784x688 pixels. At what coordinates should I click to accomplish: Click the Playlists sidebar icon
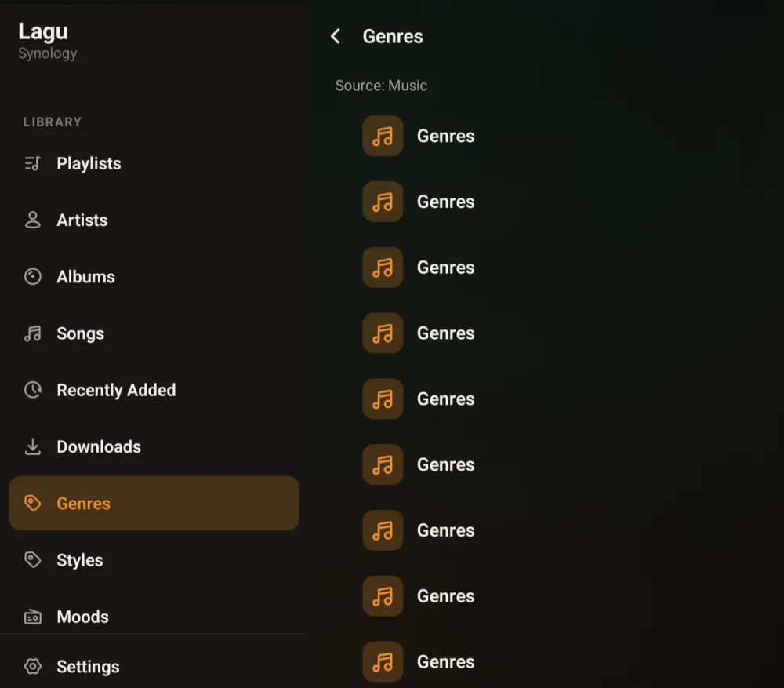32,164
